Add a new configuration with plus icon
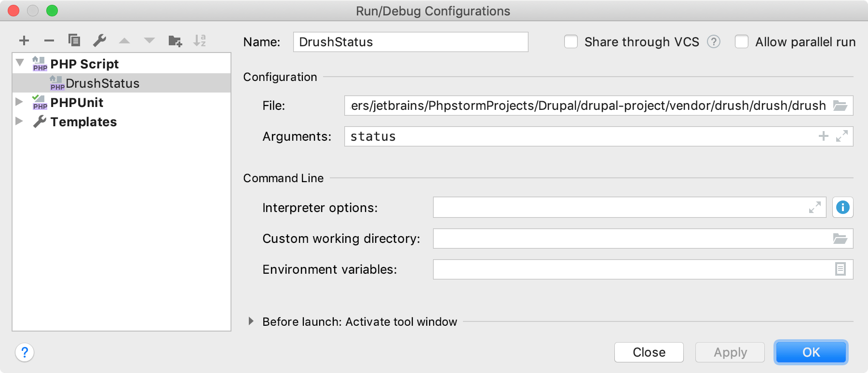This screenshot has height=373, width=868. click(24, 40)
